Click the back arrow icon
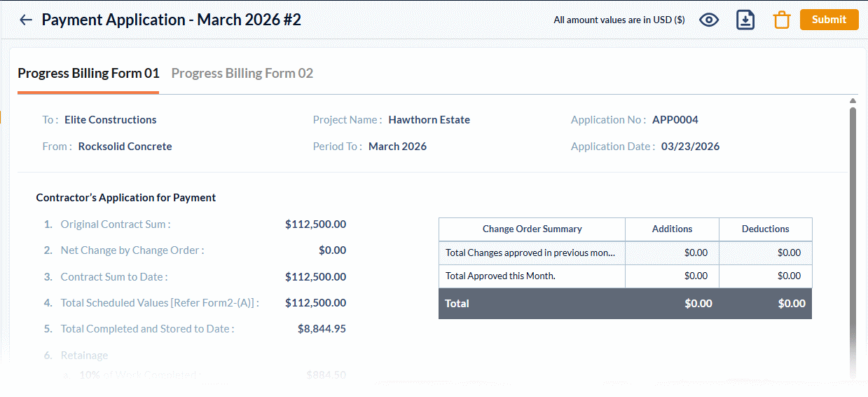This screenshot has width=868, height=397. 26,20
